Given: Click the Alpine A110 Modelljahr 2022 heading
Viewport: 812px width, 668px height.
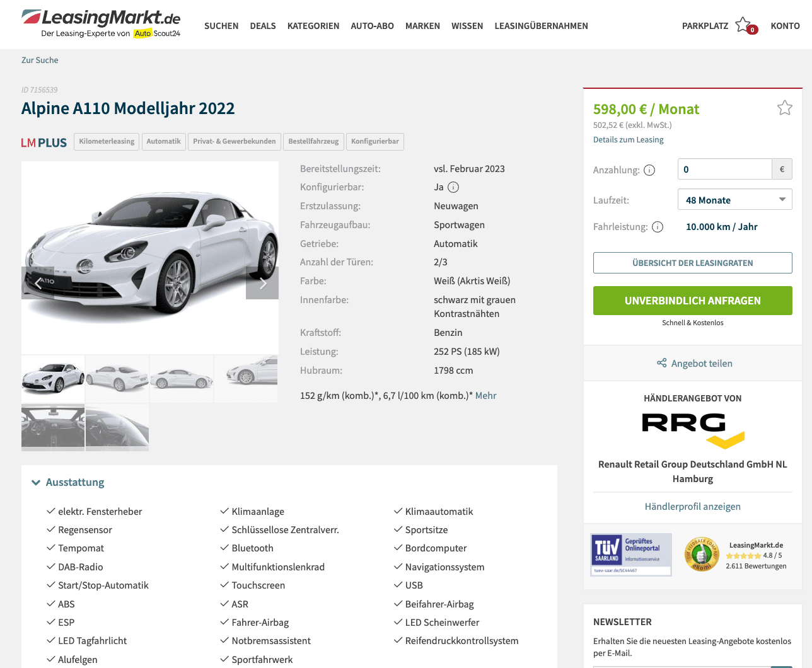Looking at the screenshot, I should coord(128,108).
